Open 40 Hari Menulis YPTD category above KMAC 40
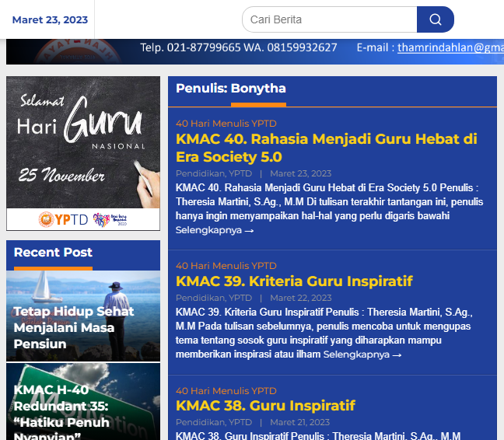Screen dimensions: 504x440 (x=226, y=124)
